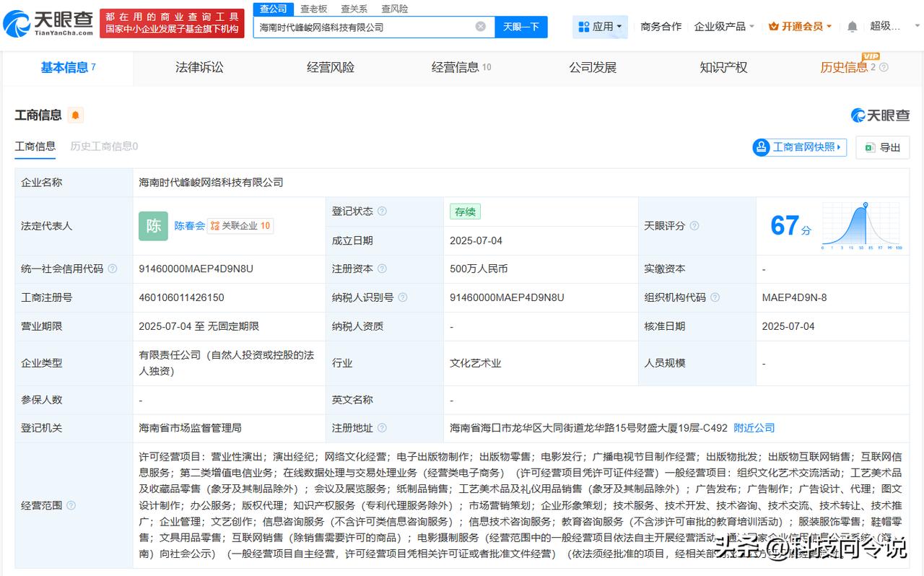The height and width of the screenshot is (576, 924).
Task: Select the 查老板 search tab
Action: (x=313, y=9)
